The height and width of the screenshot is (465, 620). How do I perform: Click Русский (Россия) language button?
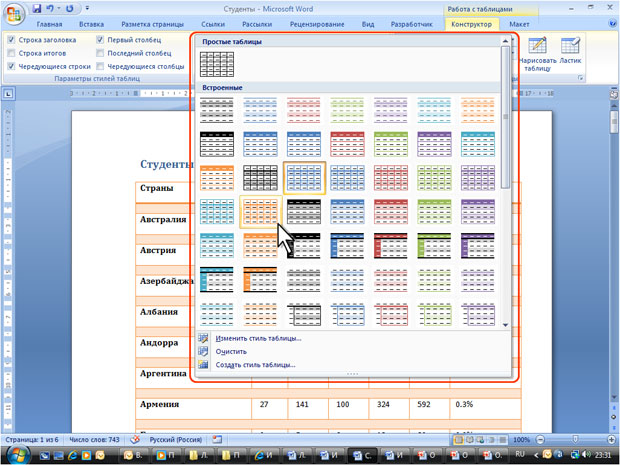click(x=176, y=440)
